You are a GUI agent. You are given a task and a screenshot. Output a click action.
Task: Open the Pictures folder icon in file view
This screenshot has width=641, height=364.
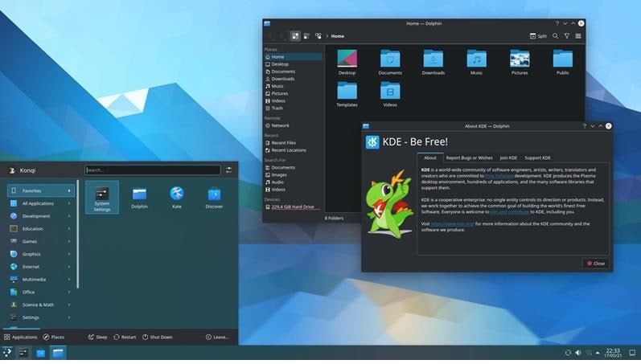pyautogui.click(x=520, y=62)
